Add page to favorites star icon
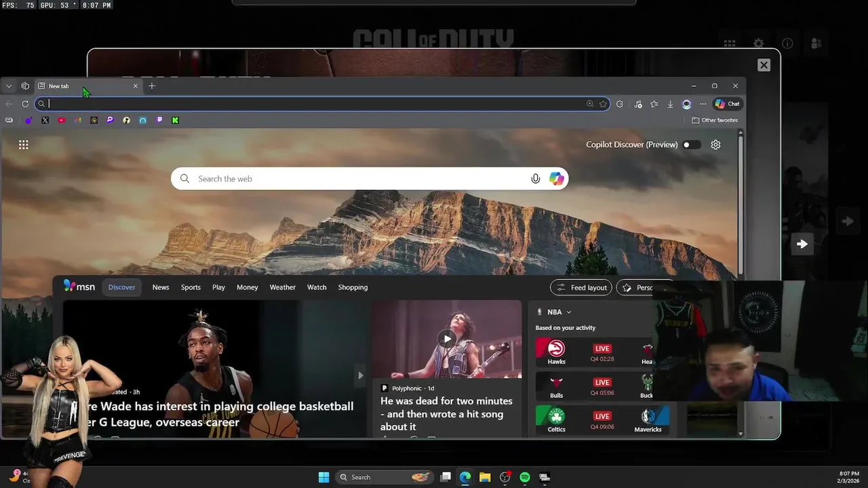 tap(603, 104)
